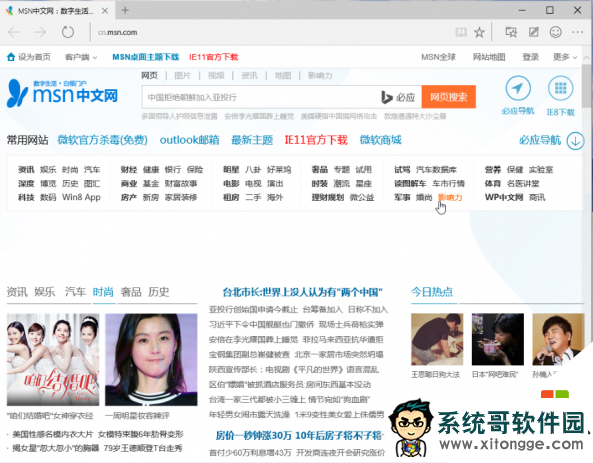Select the 资讯 search tab
The image size is (593, 463).
click(249, 76)
